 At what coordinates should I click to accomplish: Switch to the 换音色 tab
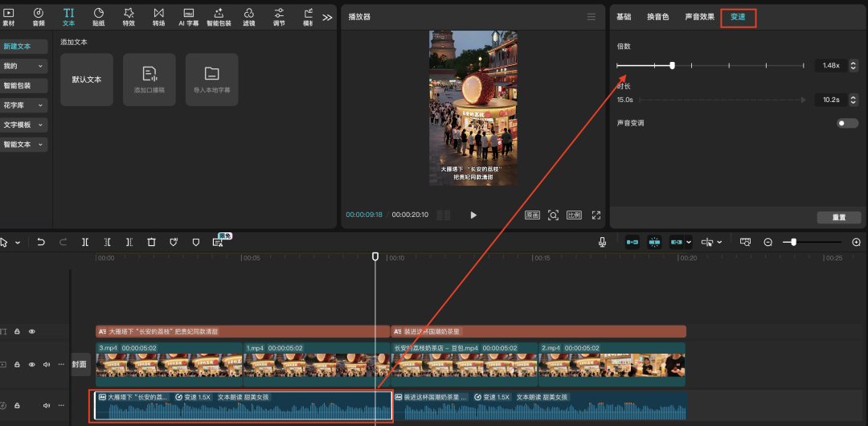(x=657, y=17)
